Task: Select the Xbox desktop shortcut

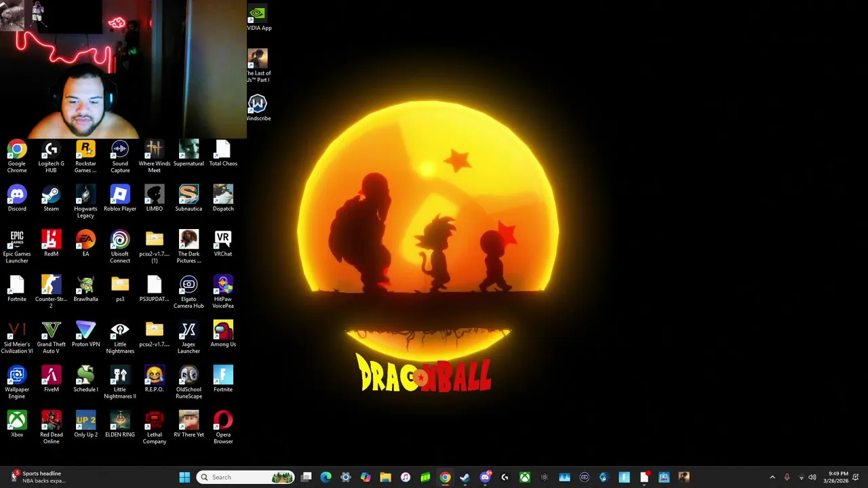Action: [x=17, y=424]
